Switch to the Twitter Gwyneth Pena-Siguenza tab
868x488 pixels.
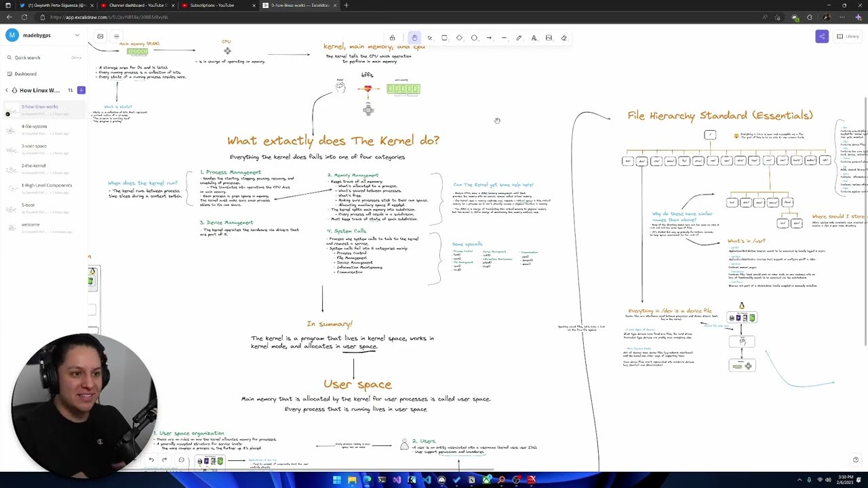click(x=56, y=5)
